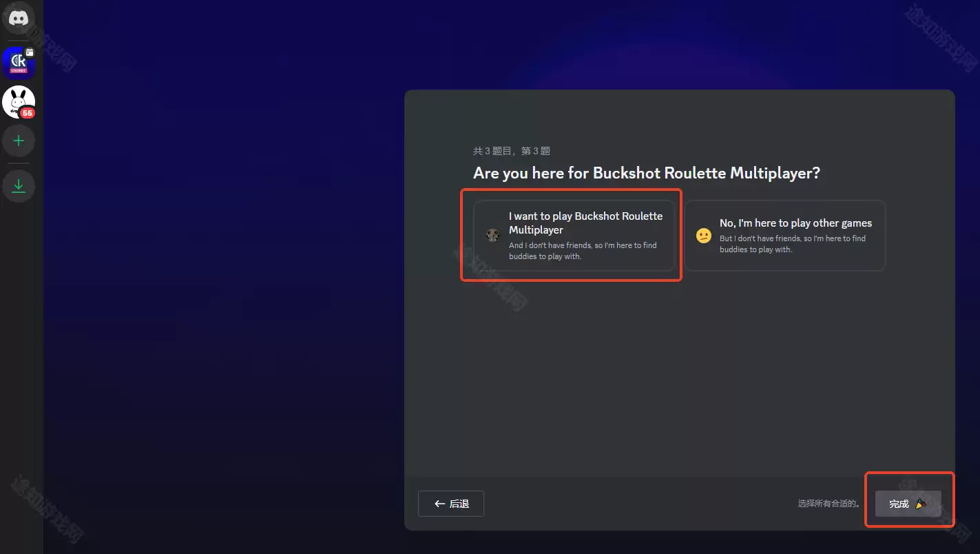Image resolution: width=980 pixels, height=554 pixels.
Task: Select "I want to play Buckshot Roulette Multiplayer"
Action: (x=574, y=236)
